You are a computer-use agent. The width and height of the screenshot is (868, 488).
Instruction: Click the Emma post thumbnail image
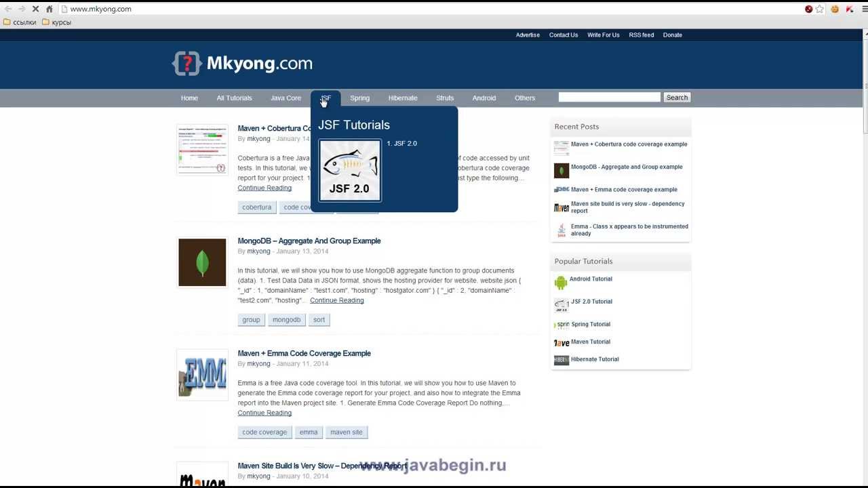[202, 375]
